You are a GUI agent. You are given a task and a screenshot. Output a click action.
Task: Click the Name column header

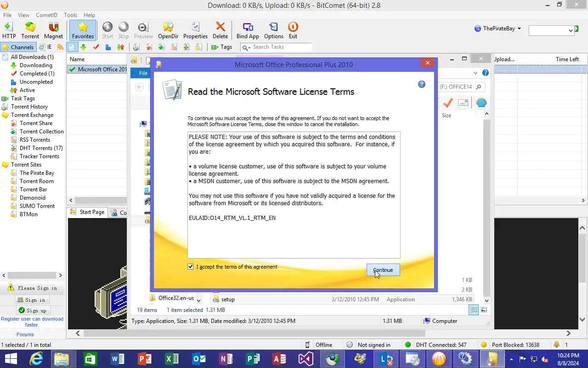(77, 59)
